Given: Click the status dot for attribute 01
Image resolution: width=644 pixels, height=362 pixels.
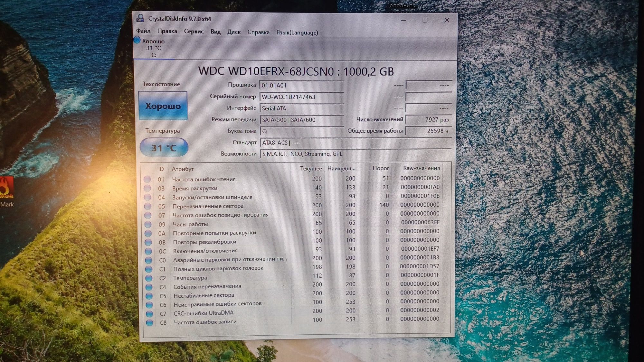Looking at the screenshot, I should (147, 179).
